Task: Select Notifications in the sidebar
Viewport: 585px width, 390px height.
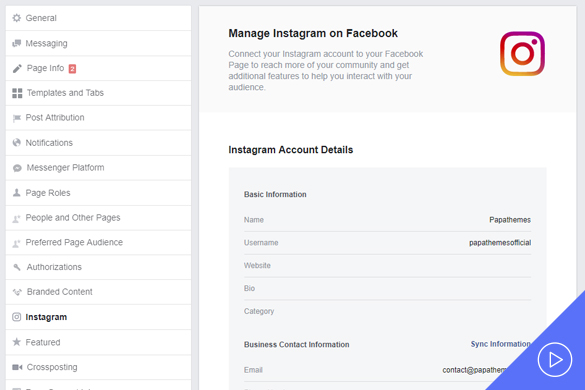Action: [x=98, y=143]
